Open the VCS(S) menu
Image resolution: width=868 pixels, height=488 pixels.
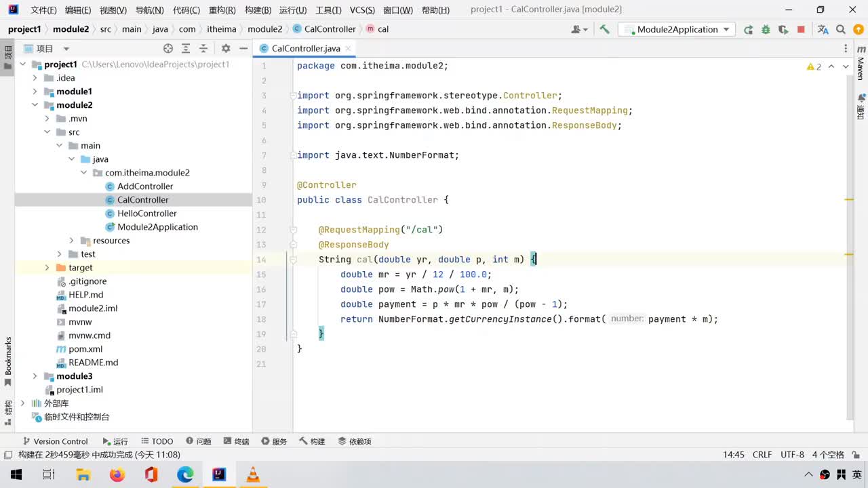click(362, 10)
